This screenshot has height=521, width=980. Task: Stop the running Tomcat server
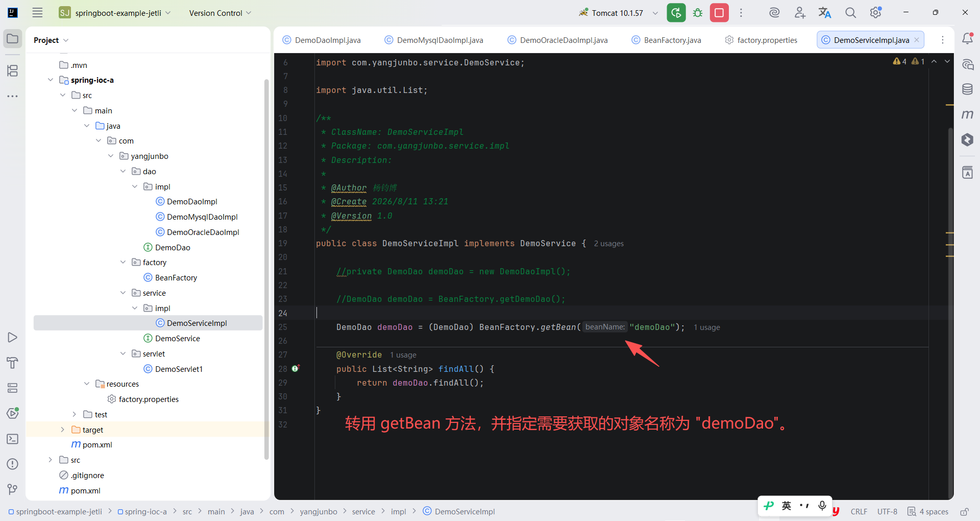tap(719, 13)
